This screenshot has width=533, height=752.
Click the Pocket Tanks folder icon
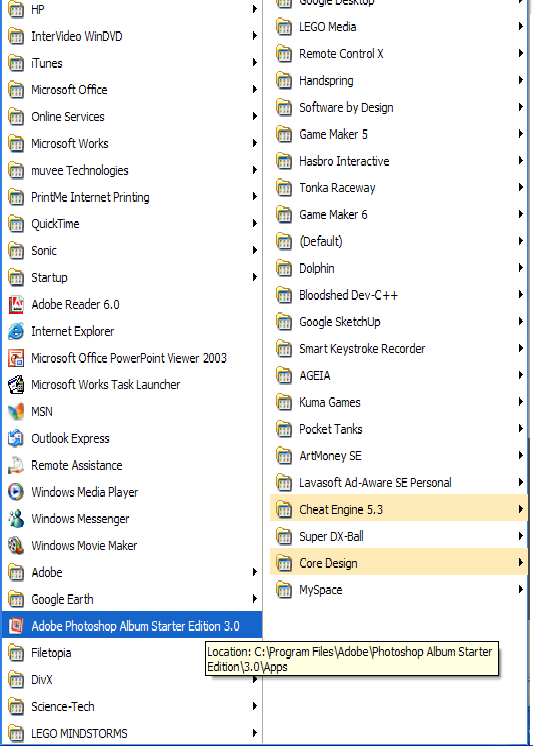coord(284,429)
